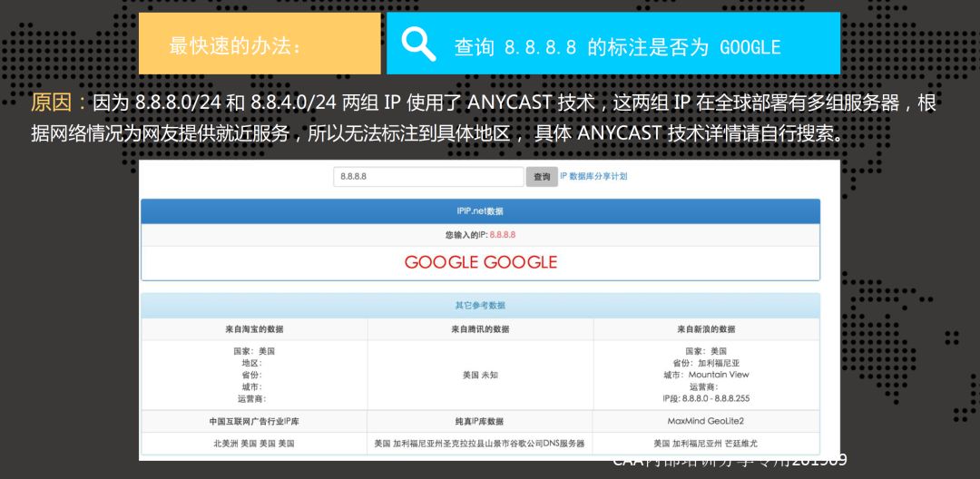Viewport: 980px width, 479px height.
Task: Click the yellow 最快速的办法 box
Action: (x=260, y=44)
